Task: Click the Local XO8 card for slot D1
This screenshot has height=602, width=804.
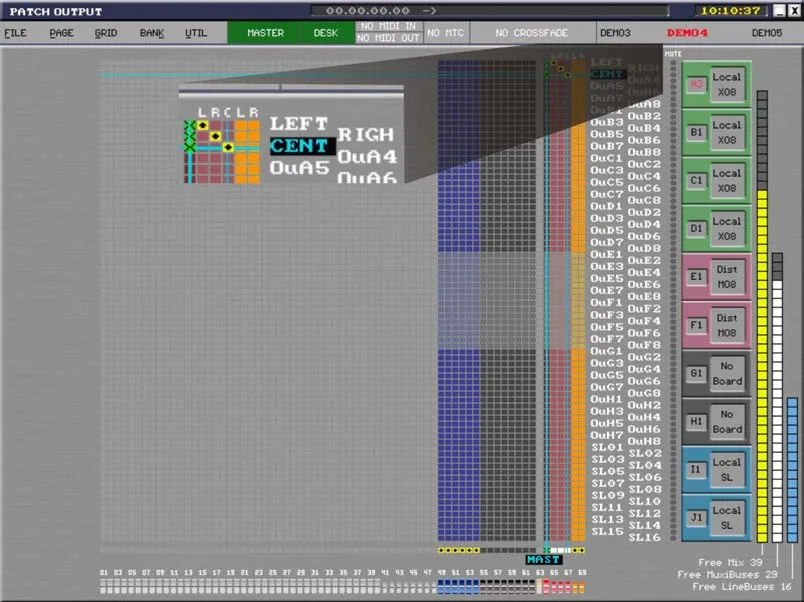Action: 727,229
